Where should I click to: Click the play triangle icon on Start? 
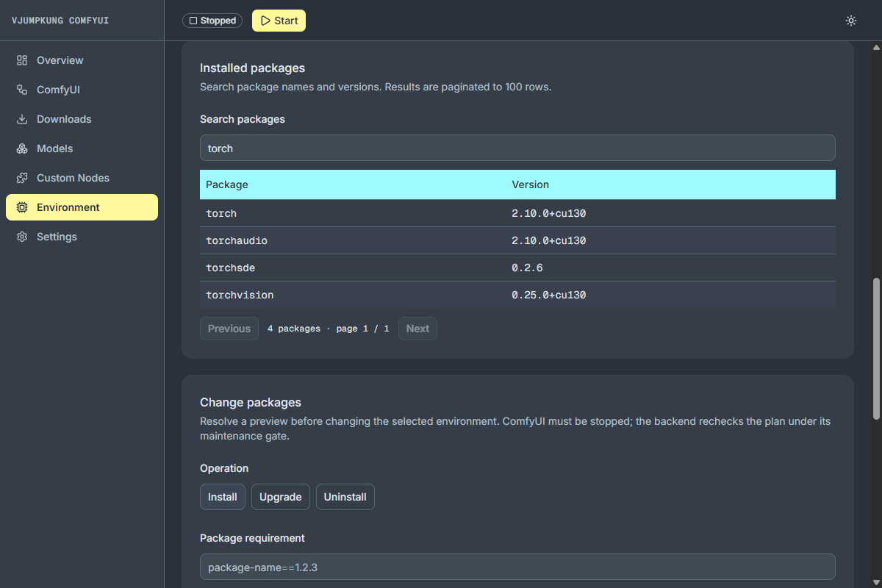click(x=265, y=21)
